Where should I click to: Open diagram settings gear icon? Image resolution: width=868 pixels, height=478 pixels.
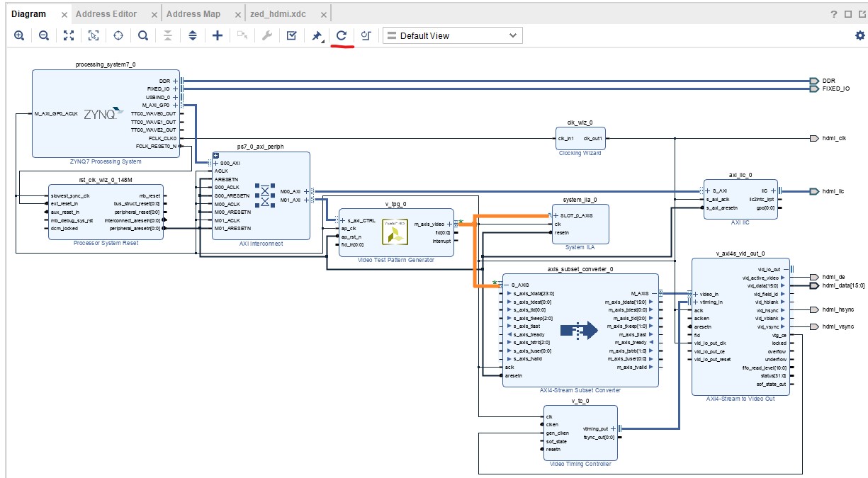tap(859, 35)
